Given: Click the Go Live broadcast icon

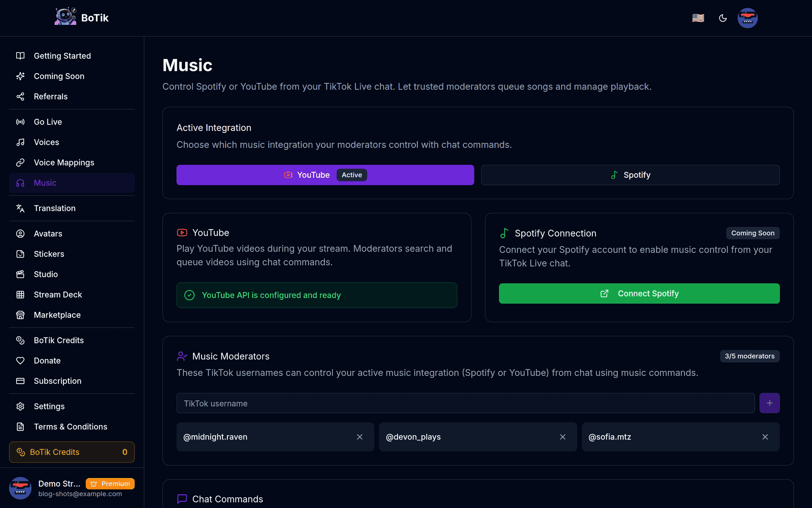Looking at the screenshot, I should pyautogui.click(x=20, y=122).
